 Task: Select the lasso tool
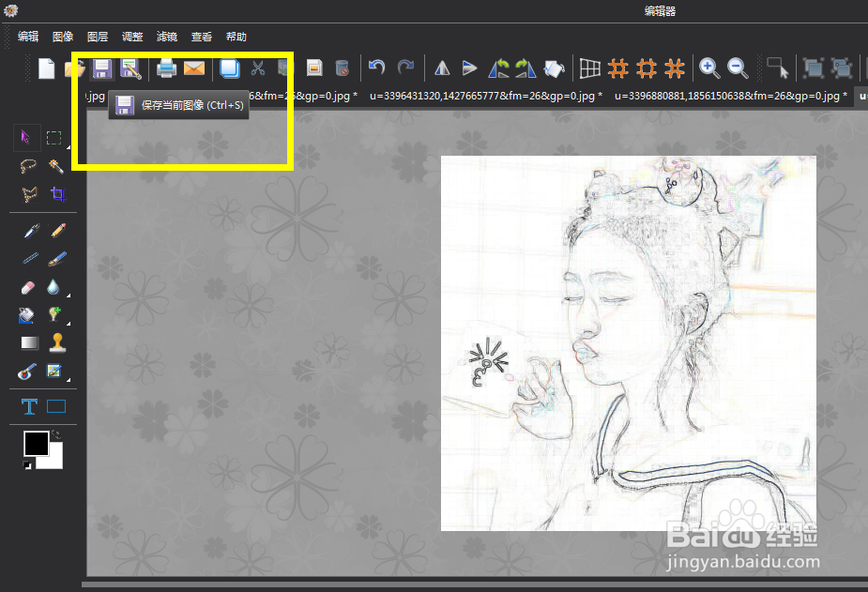27,165
